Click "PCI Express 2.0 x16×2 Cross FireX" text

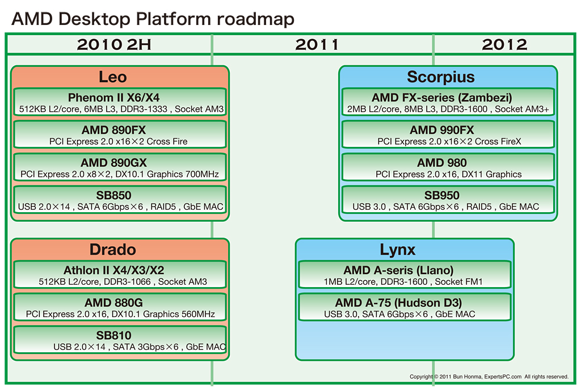[x=449, y=141]
